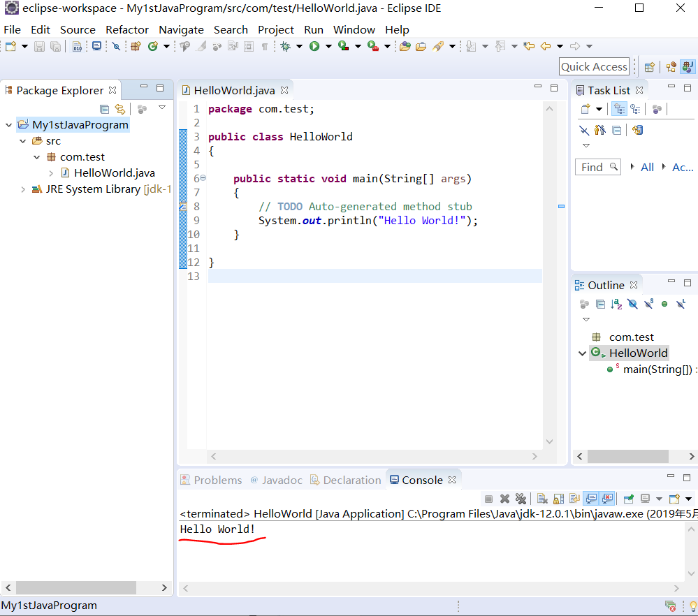
Task: Collapse All in Package Explorer
Action: coord(104,109)
